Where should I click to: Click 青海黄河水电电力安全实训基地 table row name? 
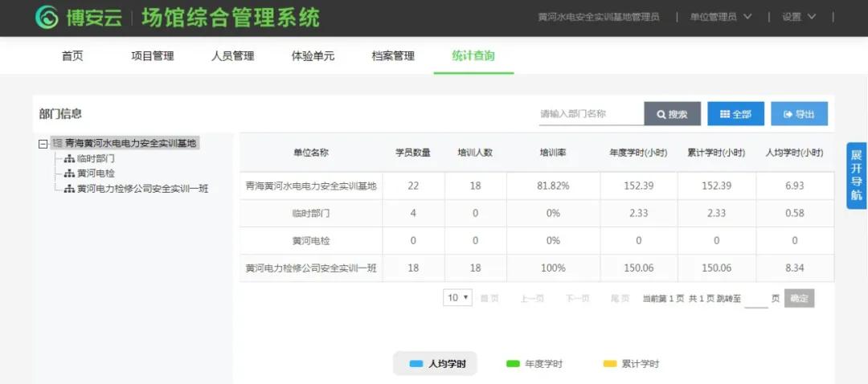tap(311, 186)
